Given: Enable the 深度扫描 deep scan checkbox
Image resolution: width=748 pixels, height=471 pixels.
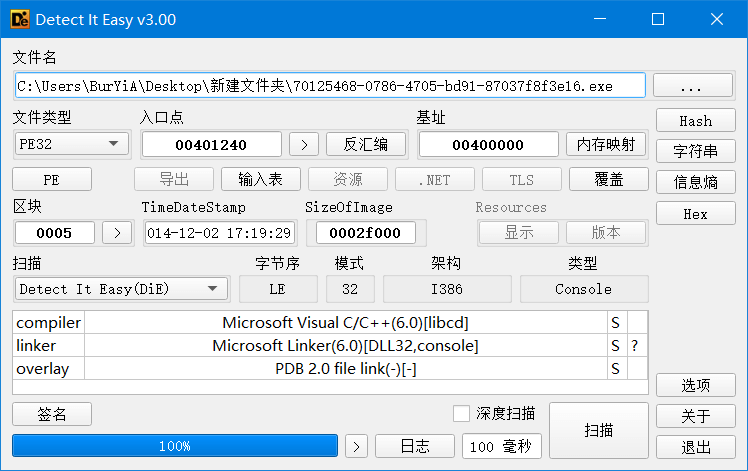Looking at the screenshot, I should [461, 413].
